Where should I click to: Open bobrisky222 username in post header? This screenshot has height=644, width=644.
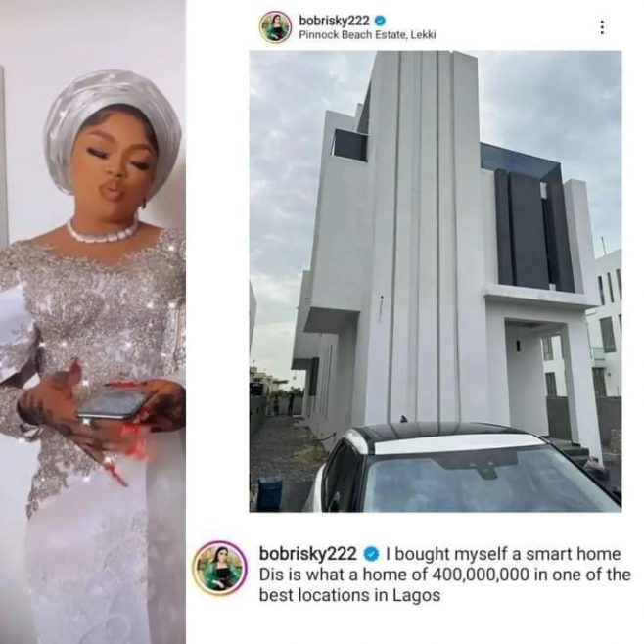(331, 20)
